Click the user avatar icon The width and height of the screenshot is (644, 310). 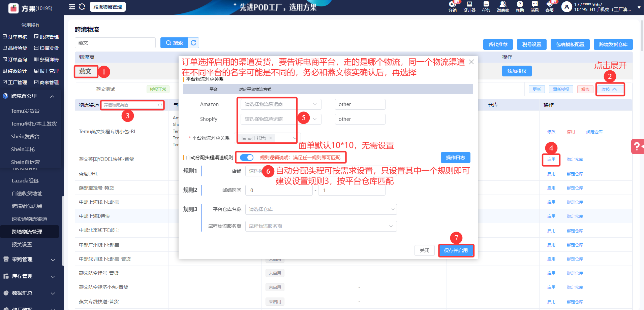point(566,7)
